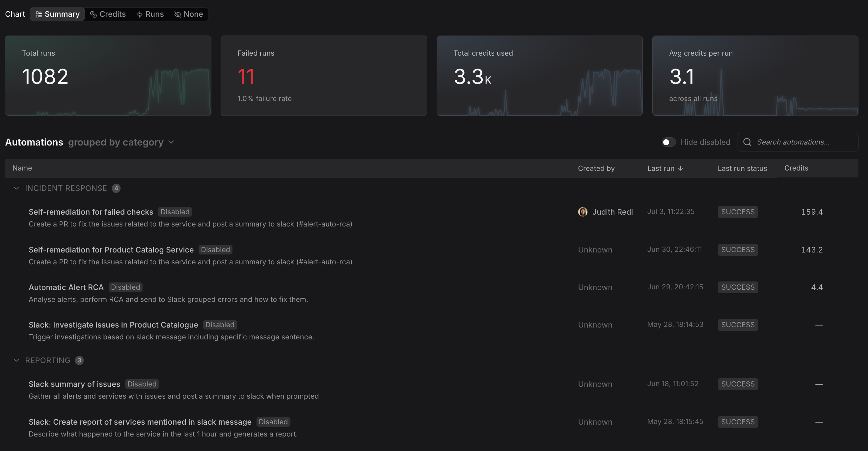Click the May 28, 18:15:45 last run time

point(675,421)
